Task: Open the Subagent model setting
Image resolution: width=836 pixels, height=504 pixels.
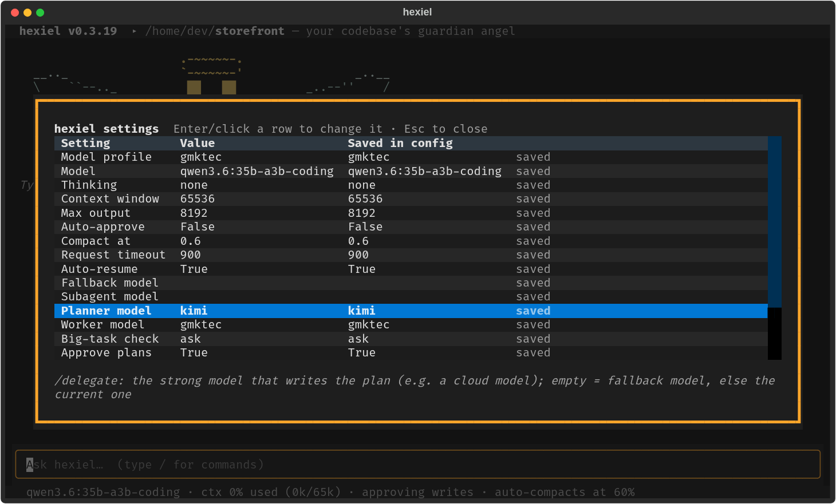Action: 411,297
